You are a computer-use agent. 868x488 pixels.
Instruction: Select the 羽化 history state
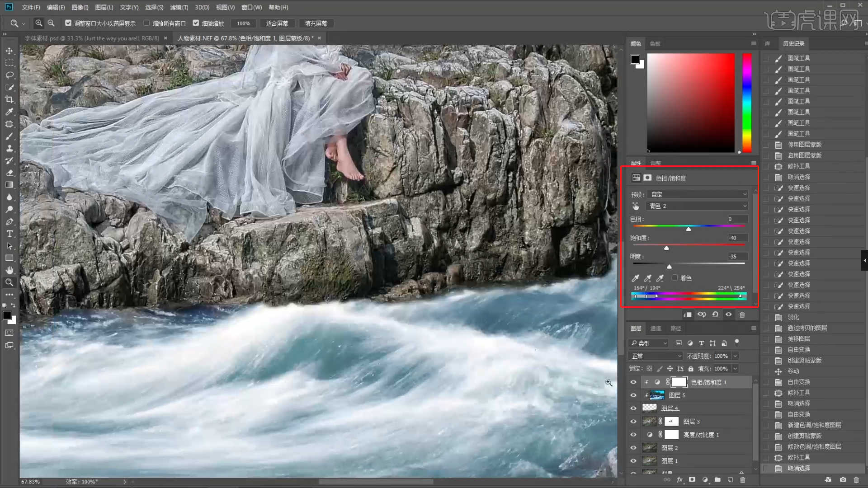[x=793, y=317]
